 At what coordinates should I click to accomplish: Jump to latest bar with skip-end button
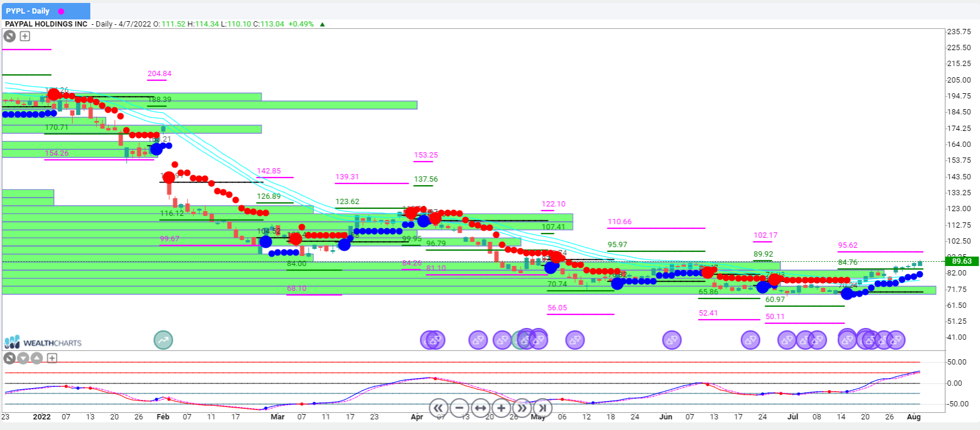coord(543,408)
